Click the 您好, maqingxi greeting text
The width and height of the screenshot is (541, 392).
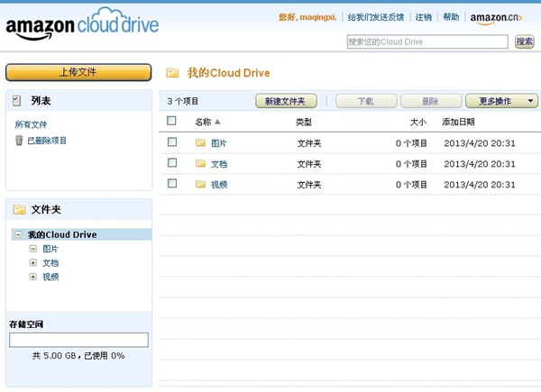click(x=307, y=17)
